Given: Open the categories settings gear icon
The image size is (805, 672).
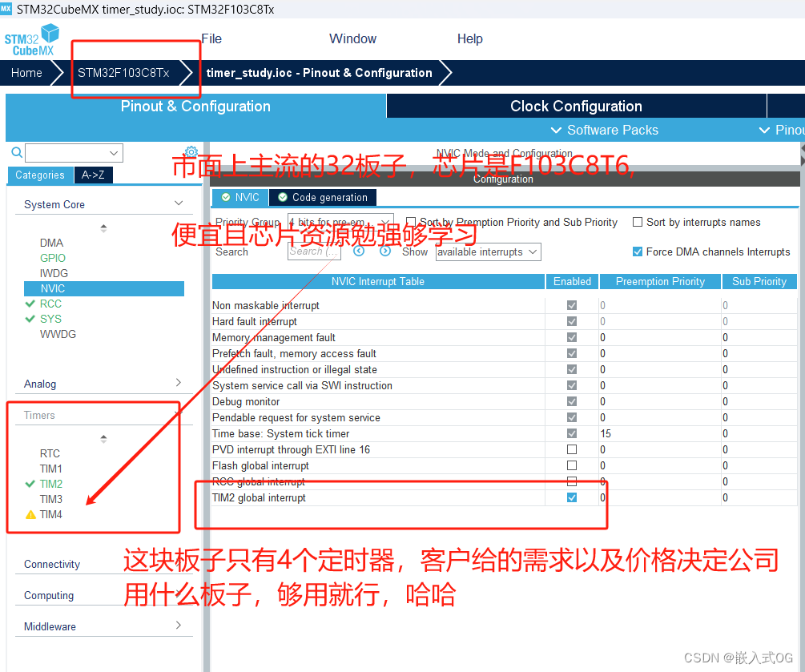Looking at the screenshot, I should coord(191,151).
